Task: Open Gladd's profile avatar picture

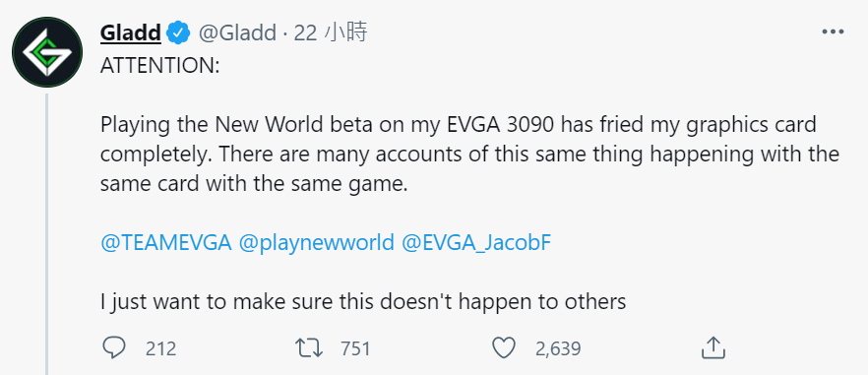Action: click(47, 52)
